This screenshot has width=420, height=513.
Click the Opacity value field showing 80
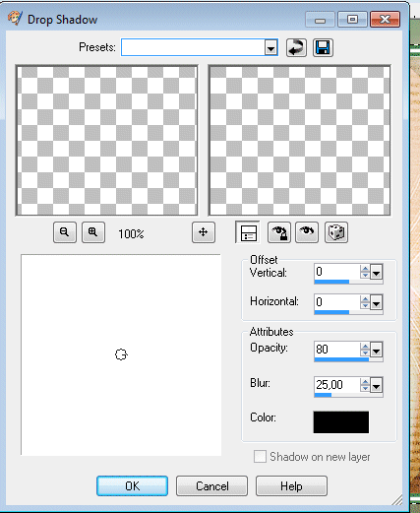pos(336,350)
